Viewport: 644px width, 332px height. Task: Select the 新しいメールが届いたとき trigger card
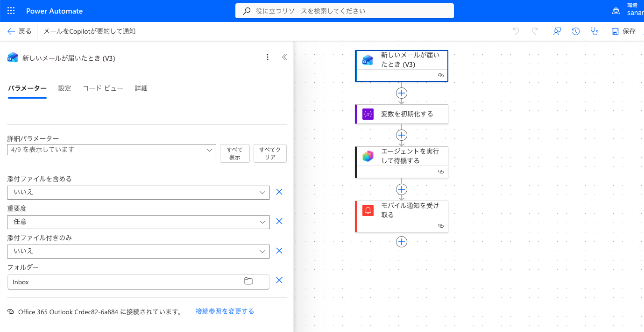[x=402, y=66]
